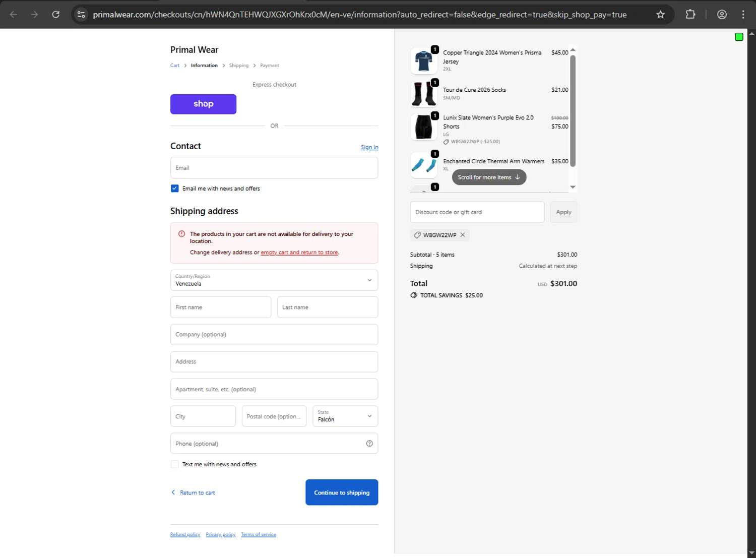Check Text me with news and offers
The width and height of the screenshot is (756, 558).
(174, 464)
